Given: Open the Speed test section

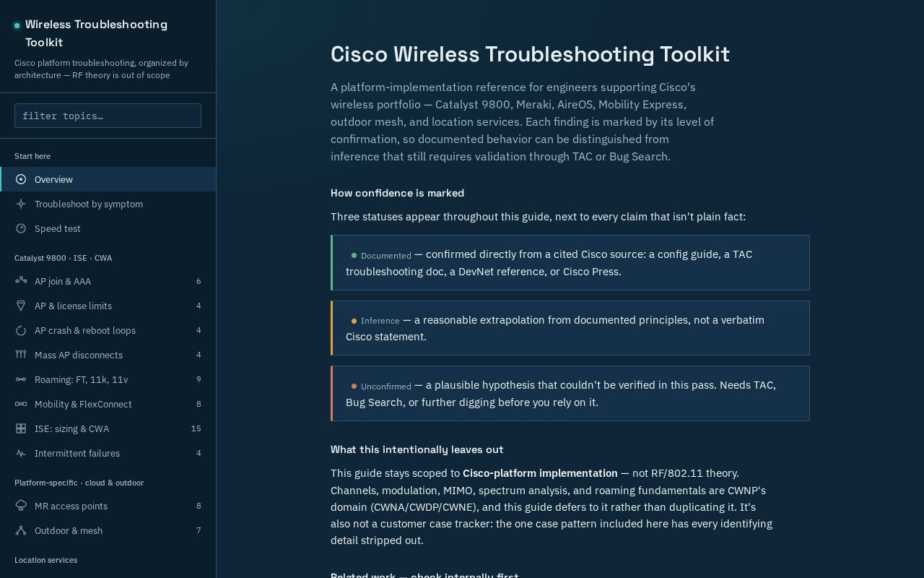Looking at the screenshot, I should [x=108, y=228].
